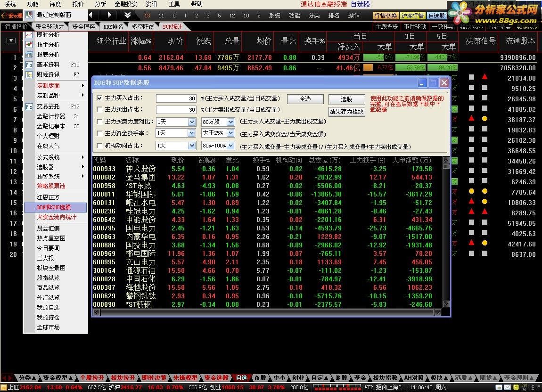Image resolution: width=542 pixels, height=392 pixels.
Task: Switch to DDE排名 tab
Action: pos(113,26)
